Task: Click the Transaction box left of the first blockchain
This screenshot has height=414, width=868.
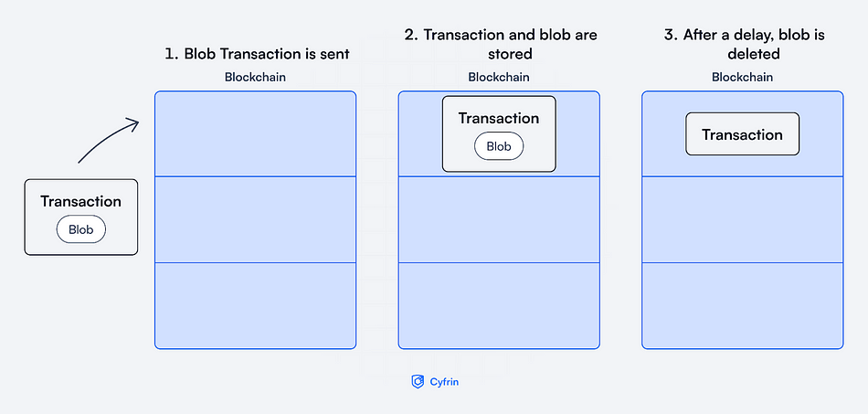Action: [80, 217]
